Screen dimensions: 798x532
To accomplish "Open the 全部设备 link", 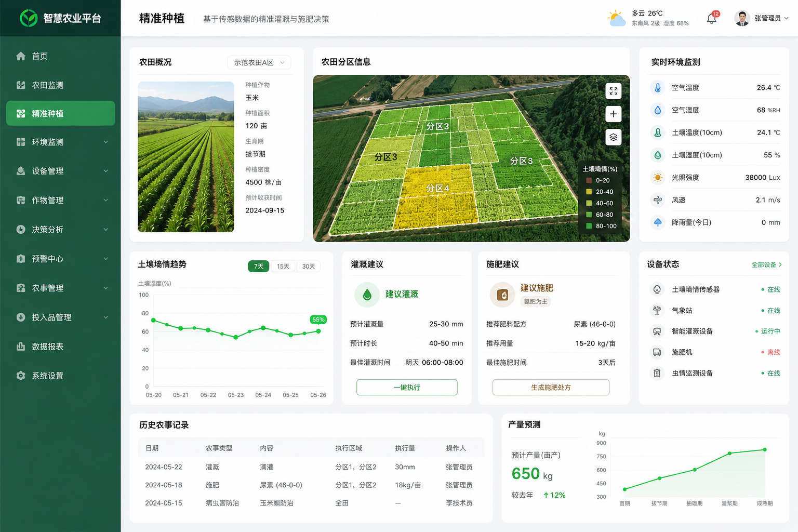I will [766, 264].
